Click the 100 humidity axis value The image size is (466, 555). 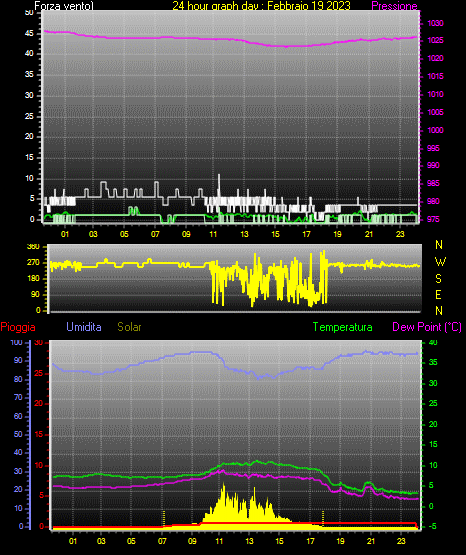point(17,342)
